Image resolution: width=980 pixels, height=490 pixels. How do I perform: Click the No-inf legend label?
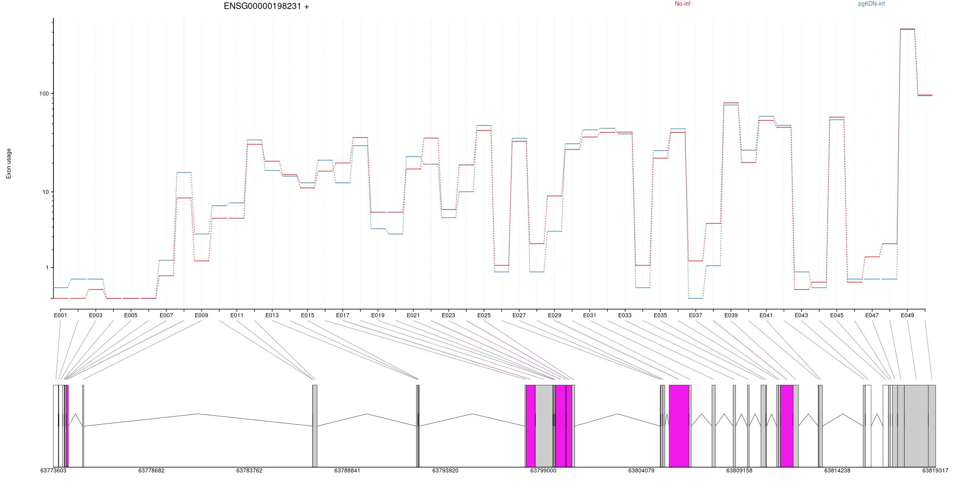point(682,4)
